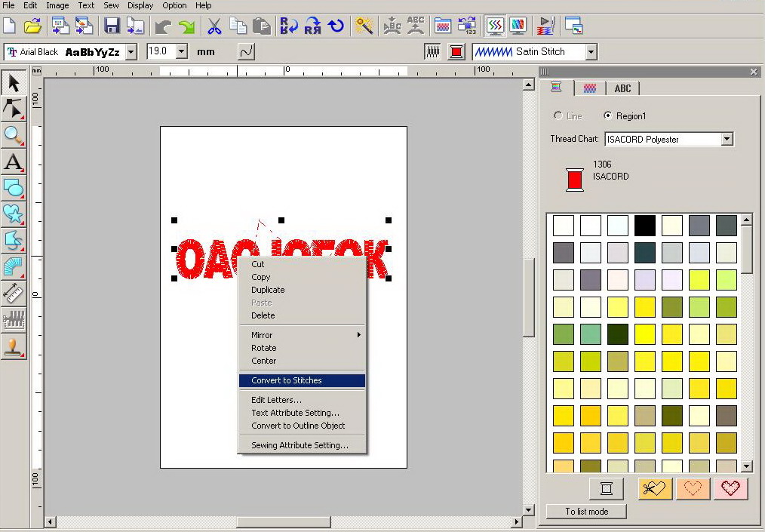The height and width of the screenshot is (532, 765).
Task: Open the heart and star shapes tool
Action: click(14, 214)
